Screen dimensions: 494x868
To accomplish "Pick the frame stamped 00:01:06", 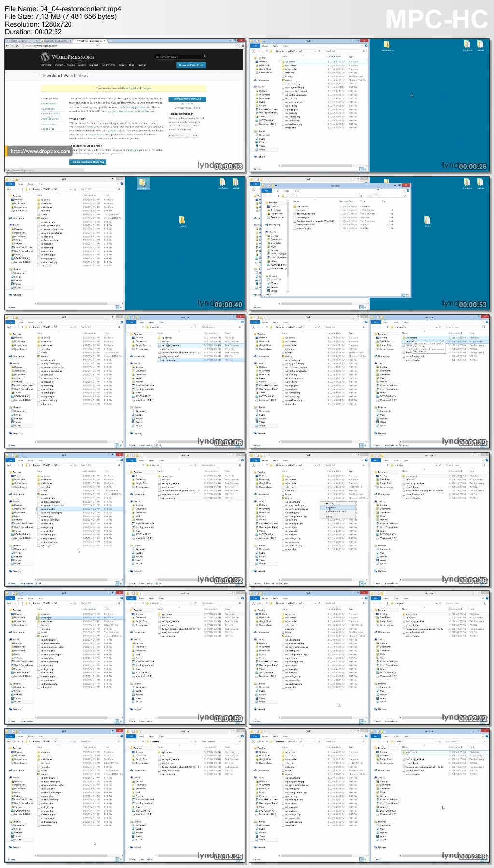I will [125, 381].
